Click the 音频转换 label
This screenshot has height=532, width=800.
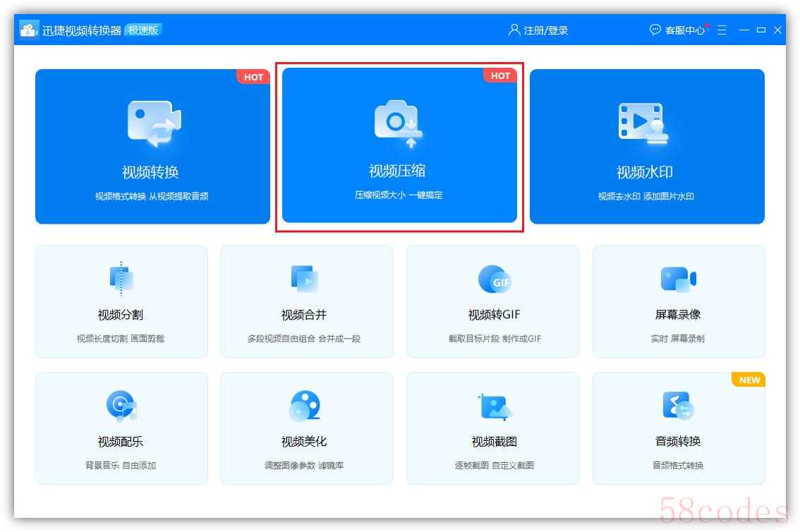click(677, 441)
